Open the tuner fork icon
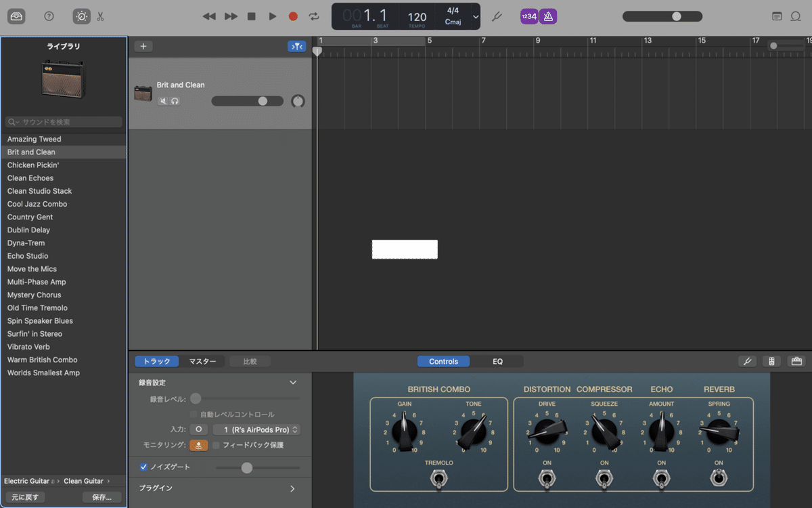The width and height of the screenshot is (812, 508). [x=497, y=16]
